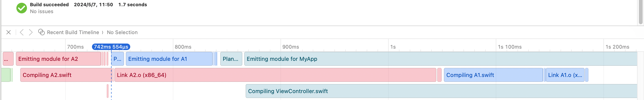Screen dimensions: 644x100
Task: Open the No Selection breadcrumb
Action: (x=122, y=32)
